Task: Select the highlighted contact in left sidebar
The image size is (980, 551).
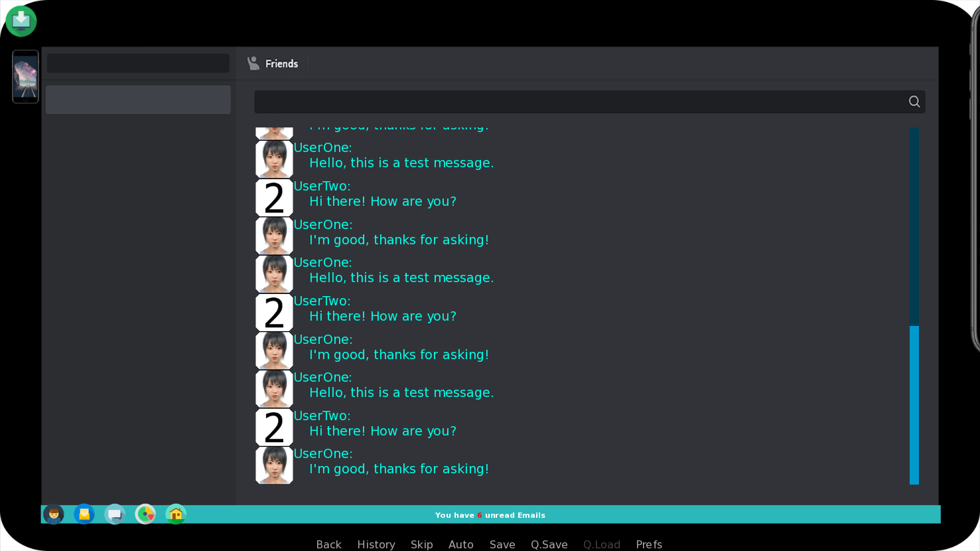Action: (138, 100)
